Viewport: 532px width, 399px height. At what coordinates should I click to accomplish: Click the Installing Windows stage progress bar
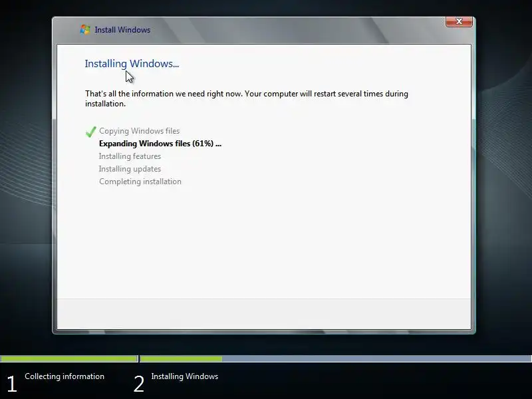point(336,358)
